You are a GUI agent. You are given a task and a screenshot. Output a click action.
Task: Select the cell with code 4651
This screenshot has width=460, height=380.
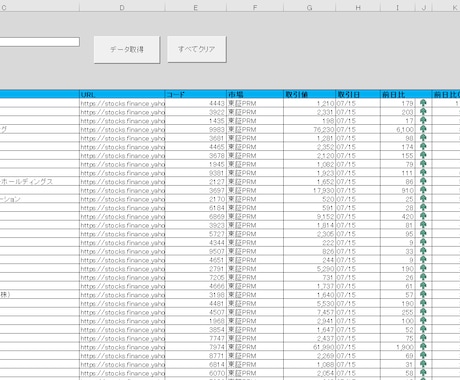(x=196, y=260)
